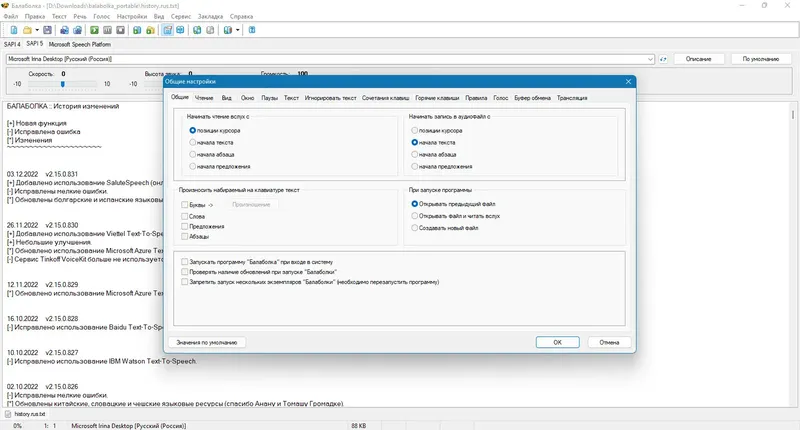The height and width of the screenshot is (430, 800).
Task: Expand the dropdown arrow beside the books icon
Action: point(237,30)
